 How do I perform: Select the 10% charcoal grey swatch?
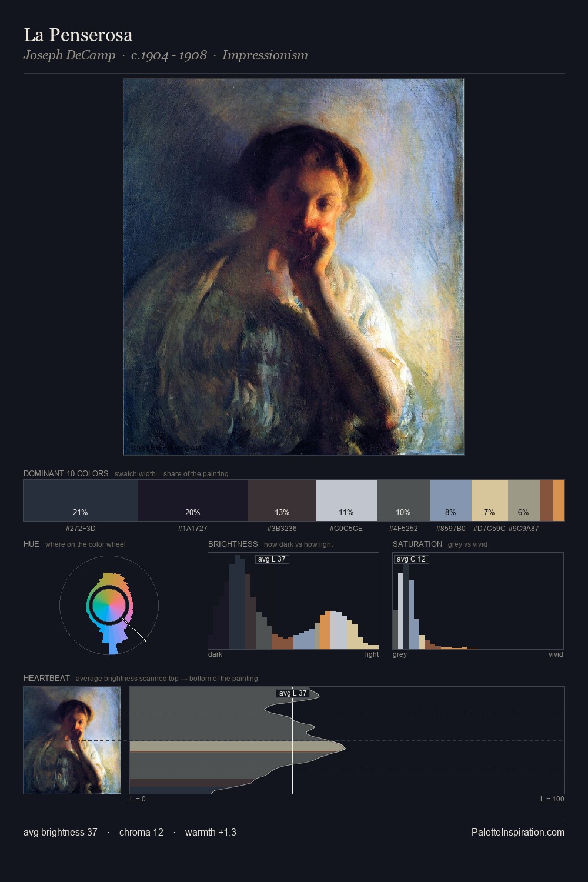[403, 500]
